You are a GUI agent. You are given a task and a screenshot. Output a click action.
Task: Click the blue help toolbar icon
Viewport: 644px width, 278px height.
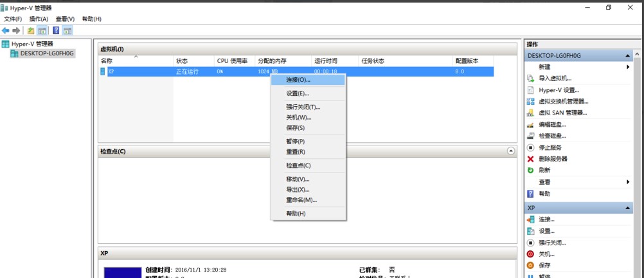coord(57,31)
